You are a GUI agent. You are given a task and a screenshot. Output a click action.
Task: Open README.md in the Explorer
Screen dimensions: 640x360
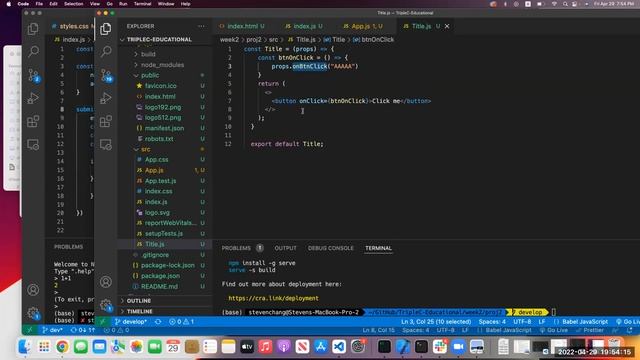(x=159, y=286)
